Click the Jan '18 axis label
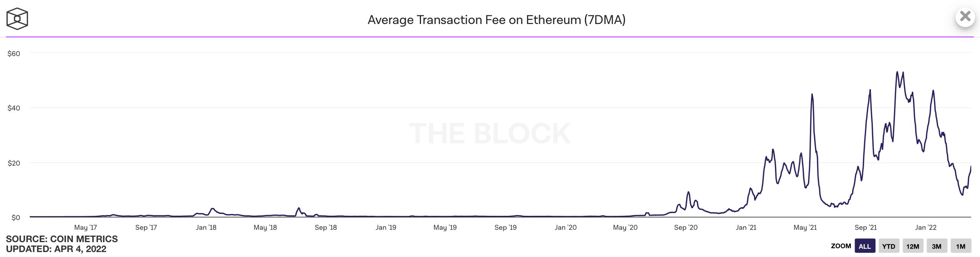This screenshot has width=980, height=257. pos(206,228)
